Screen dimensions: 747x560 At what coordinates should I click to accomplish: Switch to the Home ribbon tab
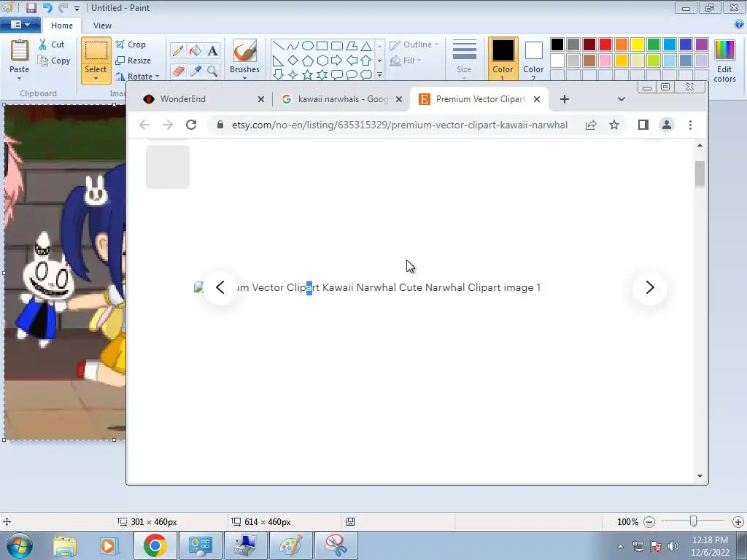click(x=62, y=26)
